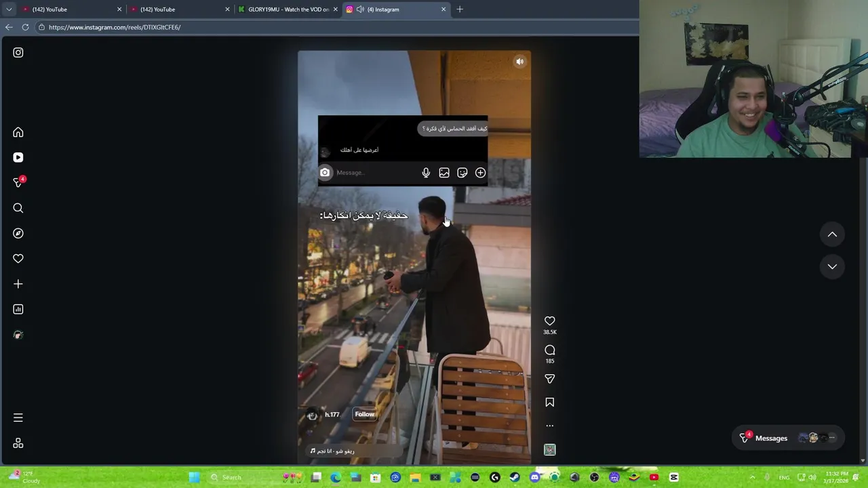Open the reel comments bubble icon

550,350
